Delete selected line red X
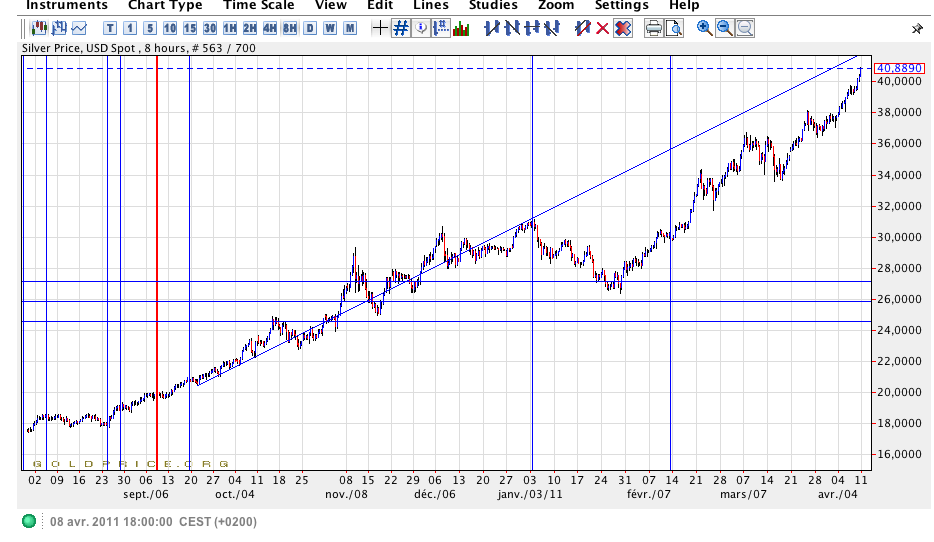 coord(603,28)
